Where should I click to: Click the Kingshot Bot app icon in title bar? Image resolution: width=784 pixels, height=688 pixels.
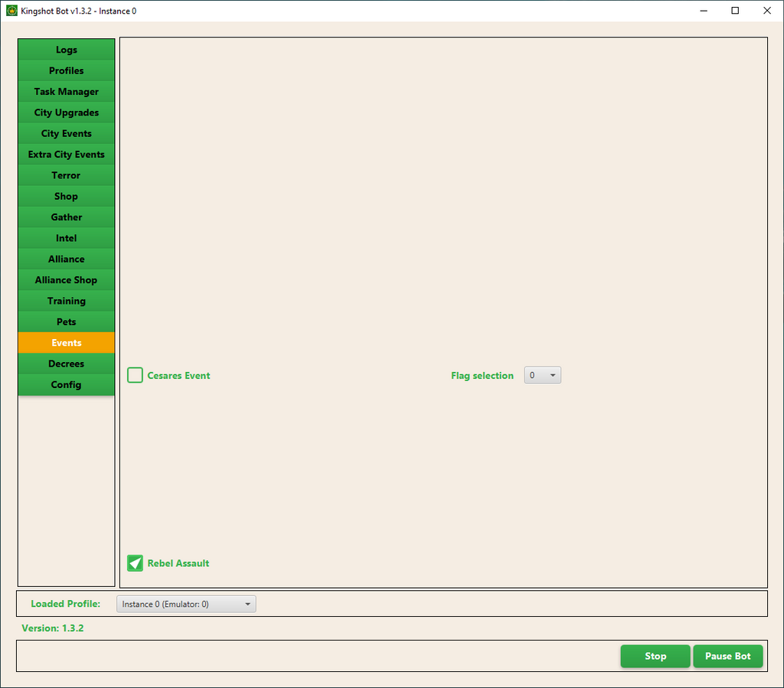[11, 11]
